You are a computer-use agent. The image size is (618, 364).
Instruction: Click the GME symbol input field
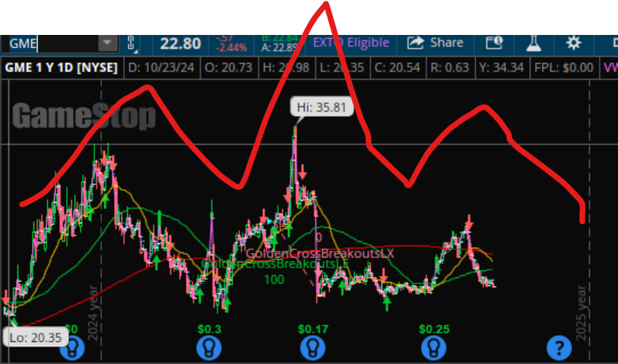53,43
